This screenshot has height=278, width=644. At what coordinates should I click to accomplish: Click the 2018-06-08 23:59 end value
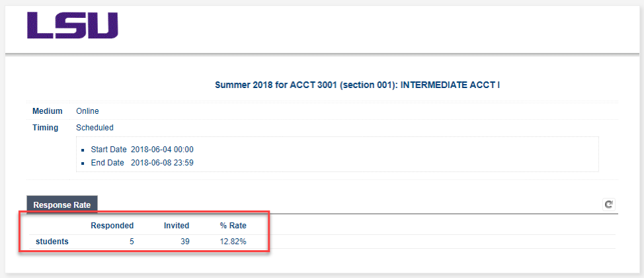(162, 163)
